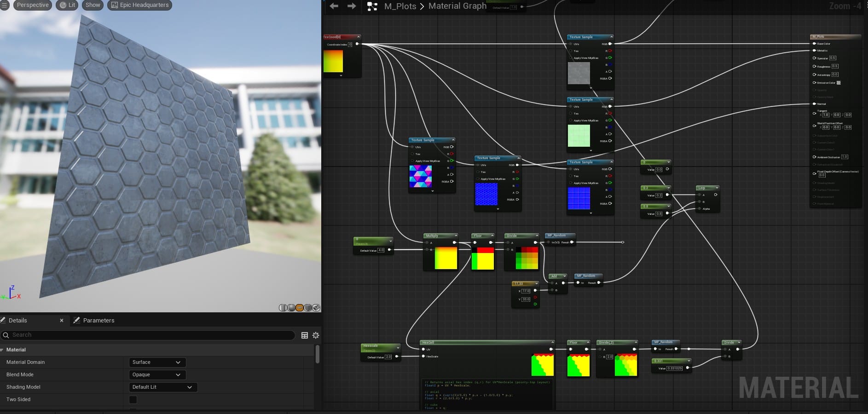This screenshot has height=414, width=868.
Task: Navigate forward with the right arrow
Action: pos(352,6)
